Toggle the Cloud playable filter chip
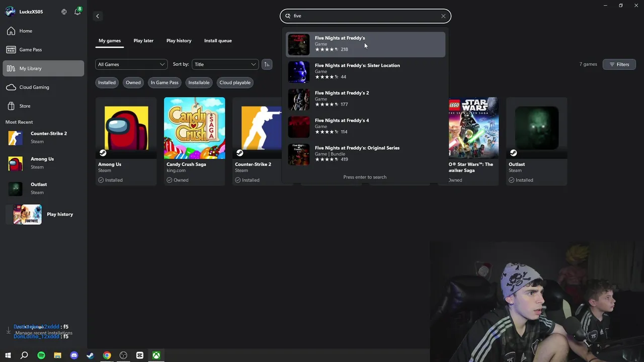 (235, 82)
